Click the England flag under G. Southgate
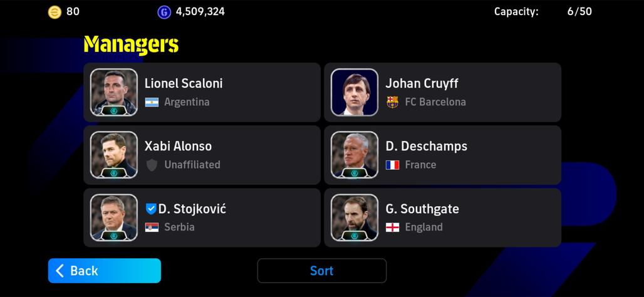 393,227
